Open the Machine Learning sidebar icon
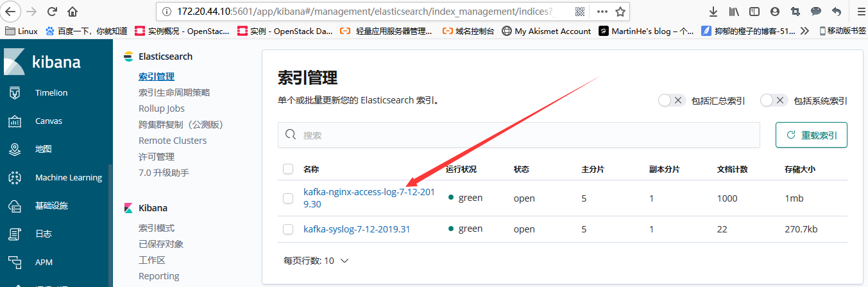868x287 pixels. click(14, 177)
